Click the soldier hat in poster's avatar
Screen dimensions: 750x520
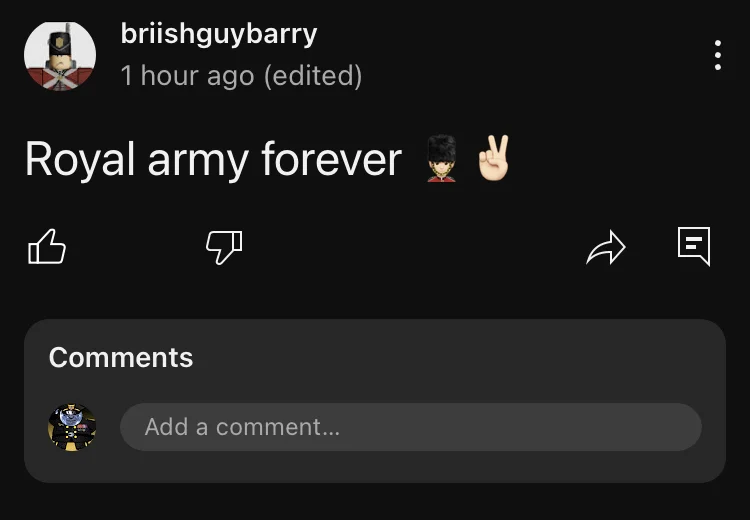[x=61, y=41]
